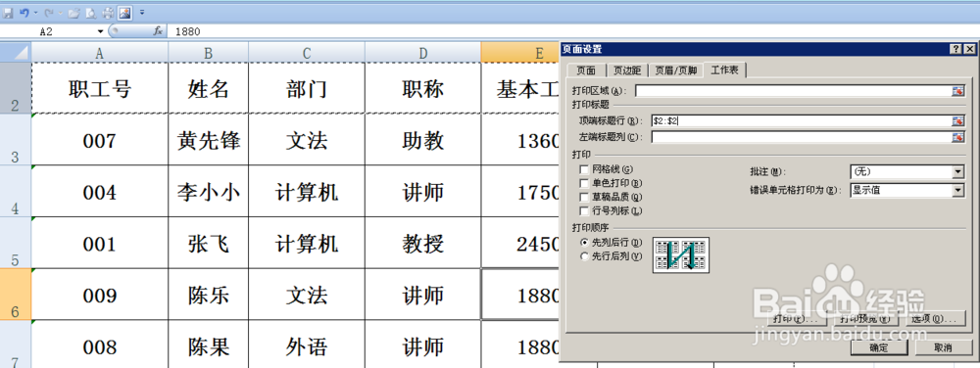Click the 职称 header cell
Screen dimensions: 980x368
[x=423, y=88]
